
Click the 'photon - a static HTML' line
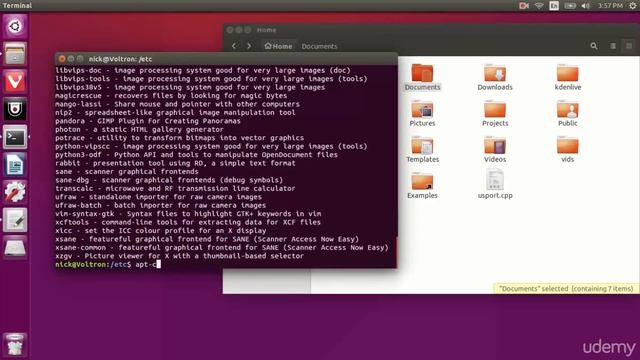139,129
